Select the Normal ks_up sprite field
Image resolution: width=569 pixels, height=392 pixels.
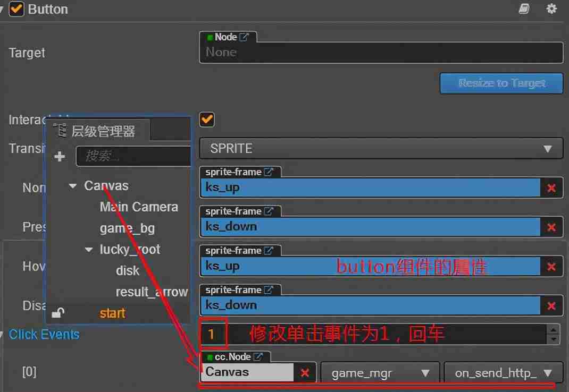[x=370, y=188]
